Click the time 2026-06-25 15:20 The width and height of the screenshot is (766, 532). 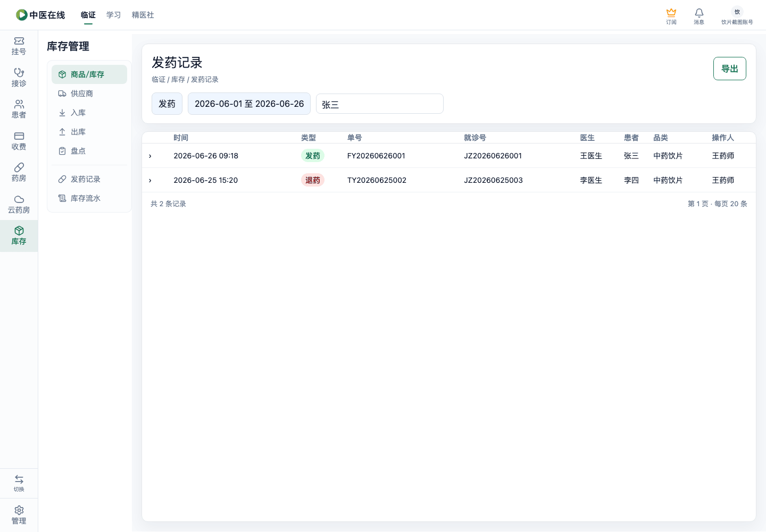[206, 180]
